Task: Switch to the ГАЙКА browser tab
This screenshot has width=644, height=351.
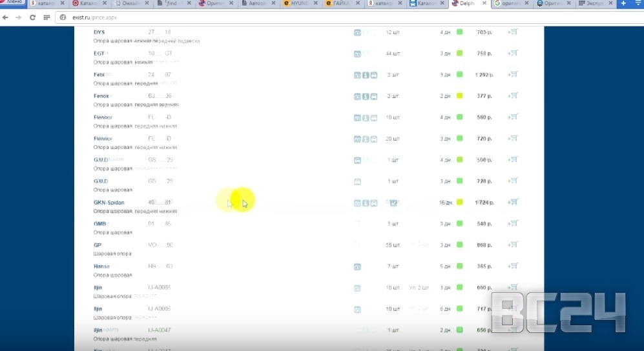Action: coord(340,4)
